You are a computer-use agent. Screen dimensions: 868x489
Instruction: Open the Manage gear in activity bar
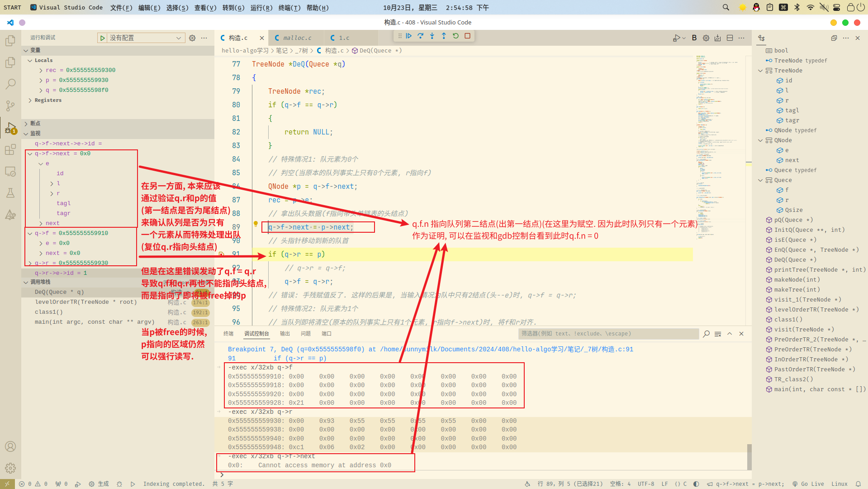tap(10, 468)
